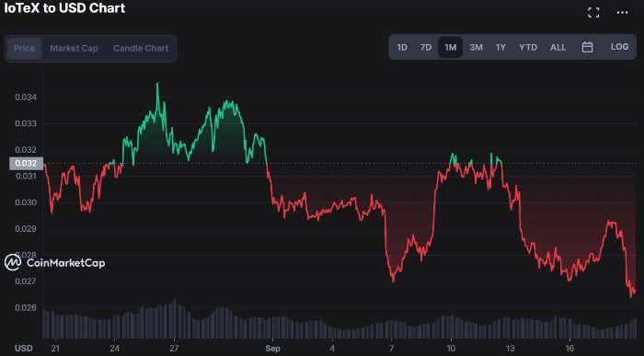Click the 7 date axis label
The width and height of the screenshot is (644, 356).
[391, 349]
